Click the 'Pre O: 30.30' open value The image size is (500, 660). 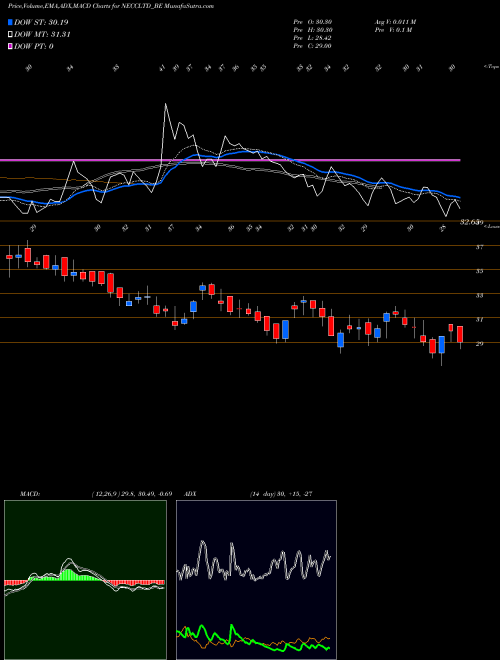pyautogui.click(x=313, y=22)
